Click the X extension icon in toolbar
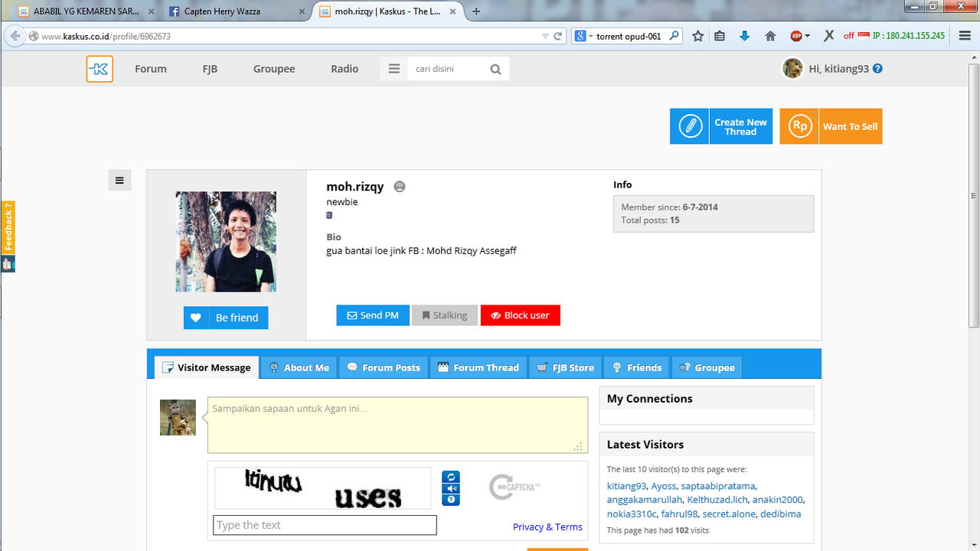Screen dimensions: 980x551 coord(828,36)
